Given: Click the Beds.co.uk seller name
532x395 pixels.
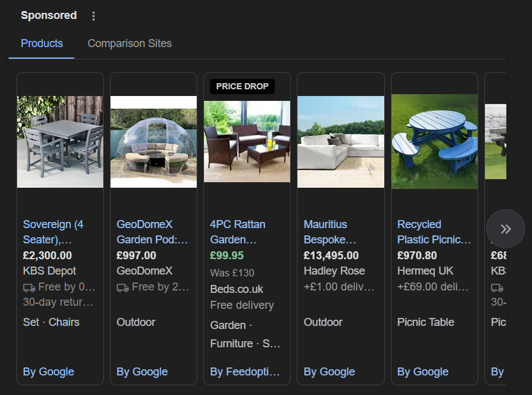Looking at the screenshot, I should [236, 289].
